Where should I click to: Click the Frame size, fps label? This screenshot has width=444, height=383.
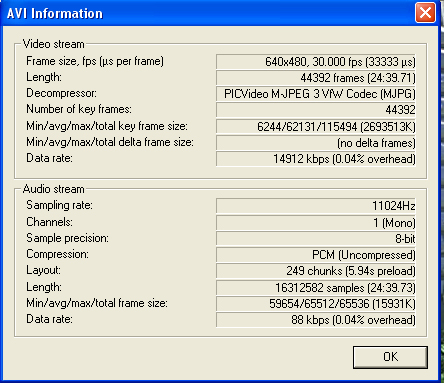pos(95,61)
